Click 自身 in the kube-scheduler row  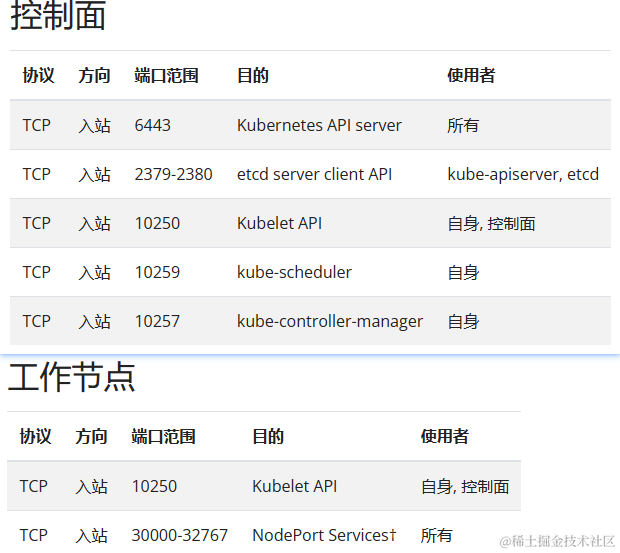463,272
